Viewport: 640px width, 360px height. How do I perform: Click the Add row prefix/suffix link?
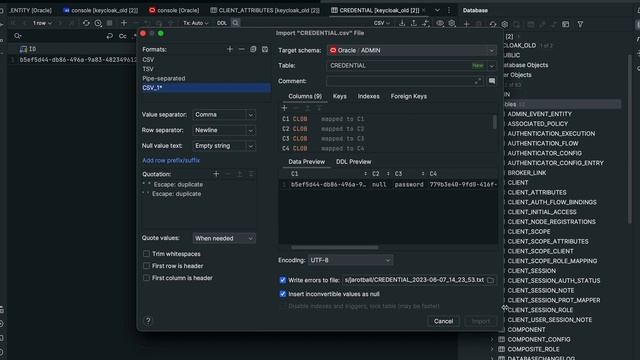171,160
